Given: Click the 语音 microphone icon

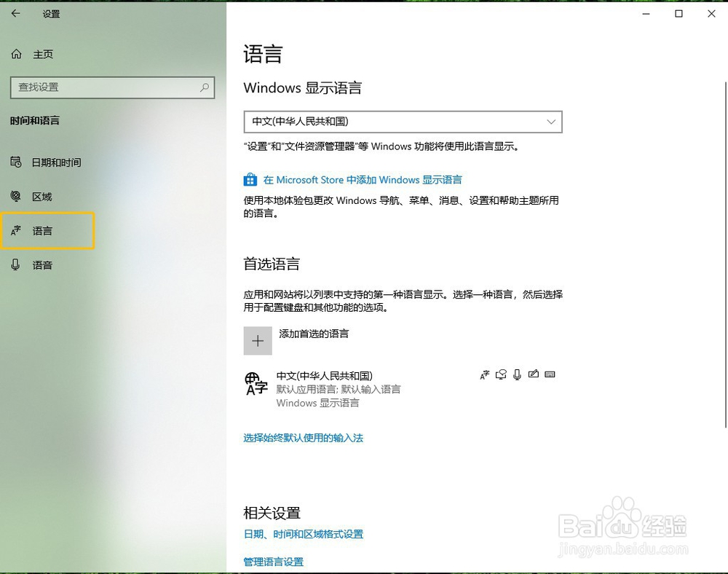Looking at the screenshot, I should [x=15, y=264].
